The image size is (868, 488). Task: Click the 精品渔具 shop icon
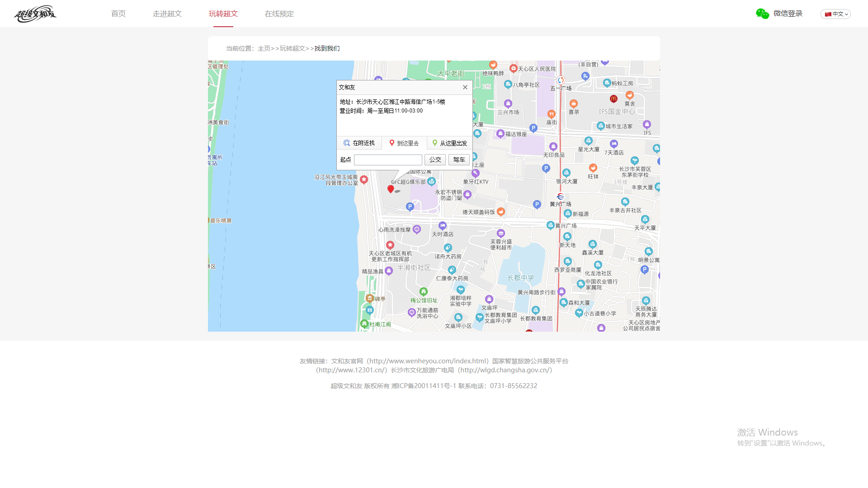[389, 271]
